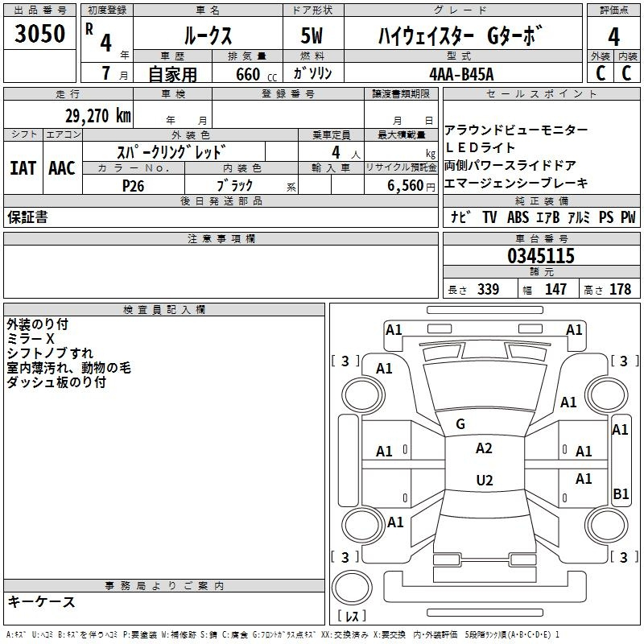644x644 pixels.
Task: Click height value 178
Action: coord(620,289)
